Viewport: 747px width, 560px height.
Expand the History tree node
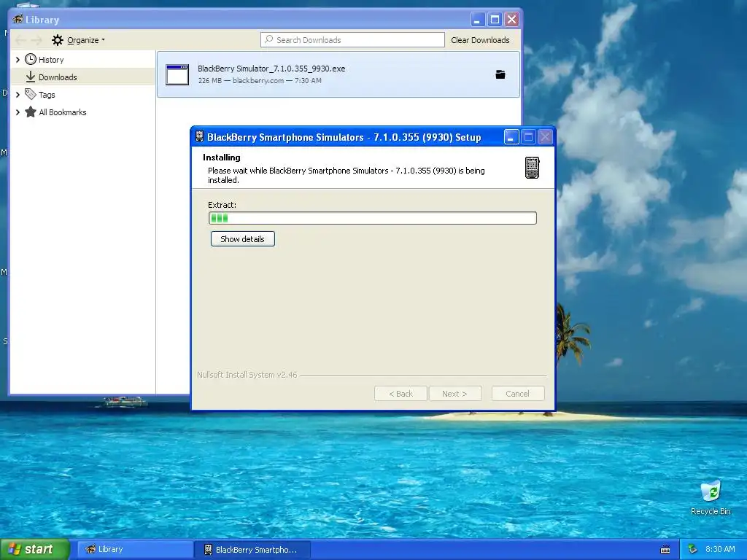pos(18,60)
